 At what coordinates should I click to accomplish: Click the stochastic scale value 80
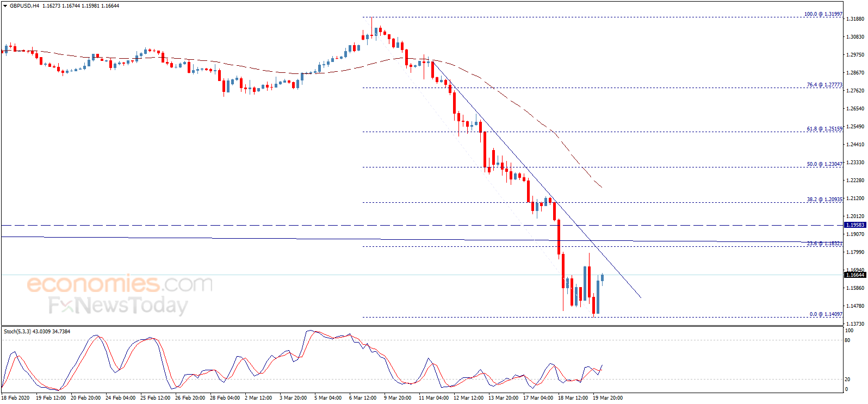click(x=847, y=340)
